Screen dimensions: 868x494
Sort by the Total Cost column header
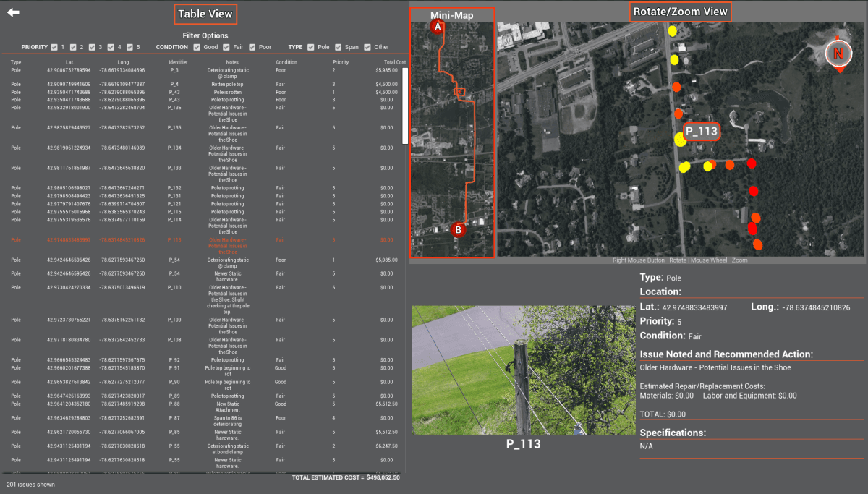point(396,62)
